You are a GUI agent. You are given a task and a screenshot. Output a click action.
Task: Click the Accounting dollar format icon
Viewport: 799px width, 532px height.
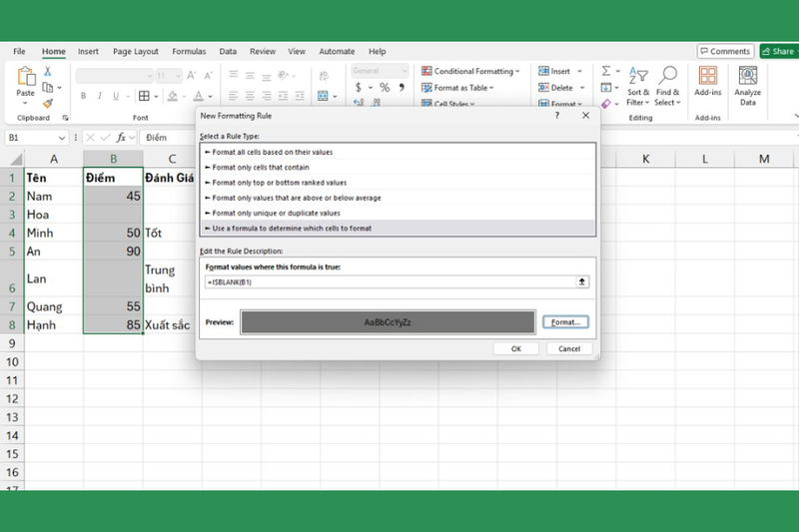pyautogui.click(x=359, y=88)
